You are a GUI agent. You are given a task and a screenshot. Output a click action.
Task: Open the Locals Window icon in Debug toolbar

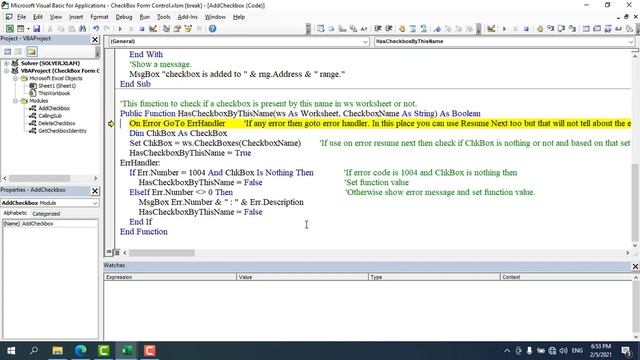tap(586, 29)
